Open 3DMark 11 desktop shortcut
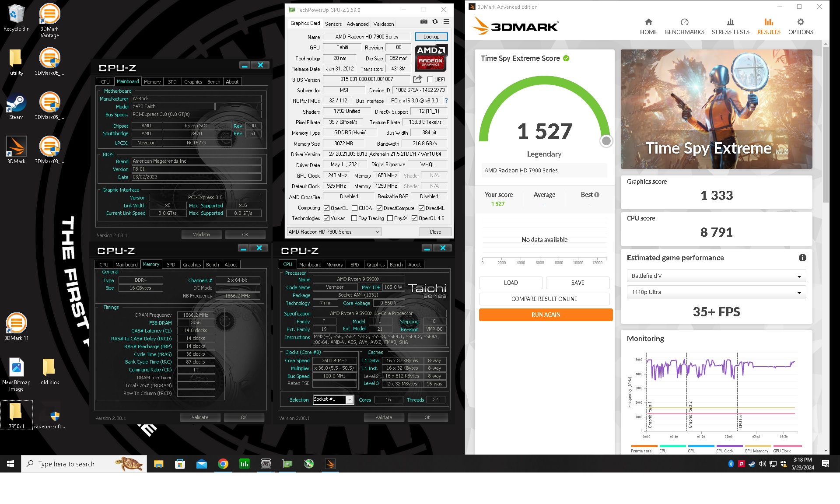 pos(16,327)
